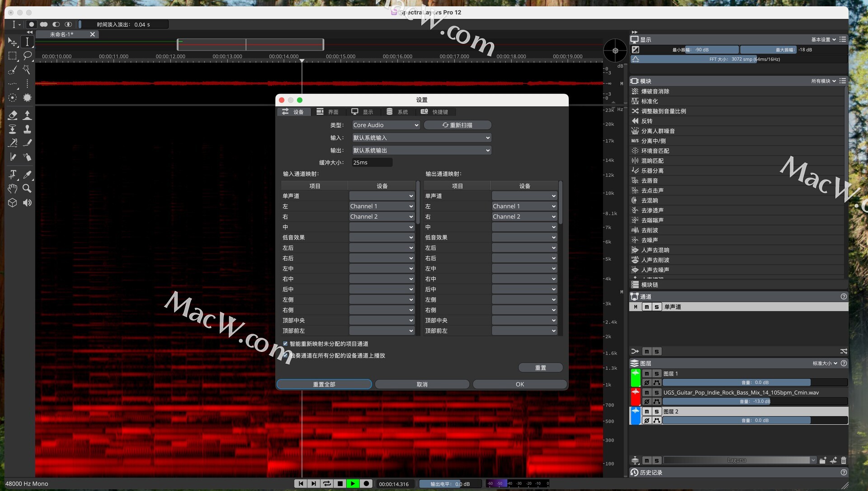Select the Hand pan tool
The width and height of the screenshot is (868, 491).
[13, 188]
